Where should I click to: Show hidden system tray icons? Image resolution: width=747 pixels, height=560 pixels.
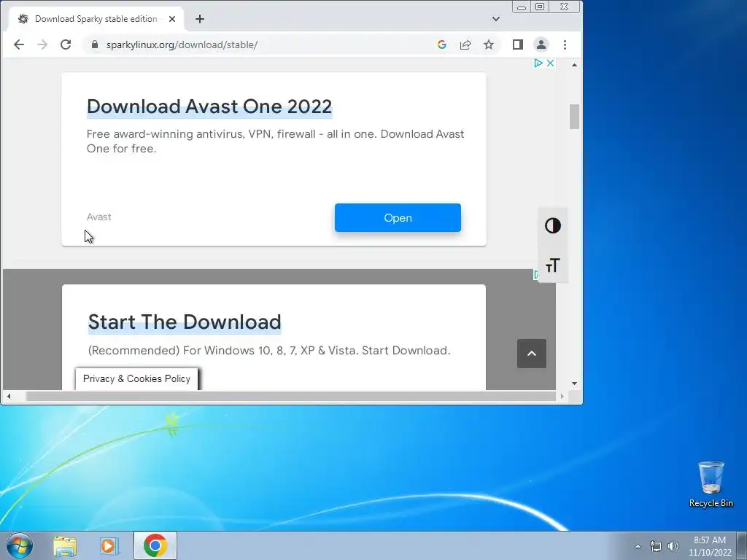click(x=638, y=546)
